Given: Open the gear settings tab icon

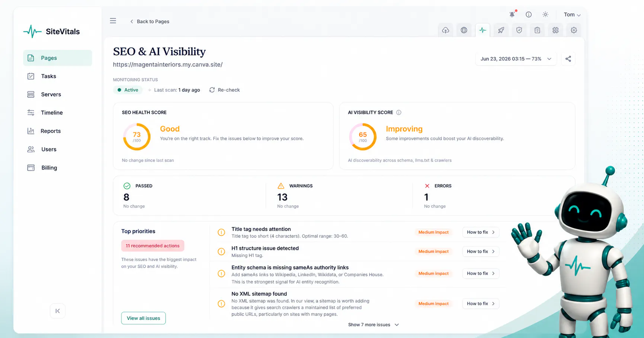Looking at the screenshot, I should click(x=574, y=30).
